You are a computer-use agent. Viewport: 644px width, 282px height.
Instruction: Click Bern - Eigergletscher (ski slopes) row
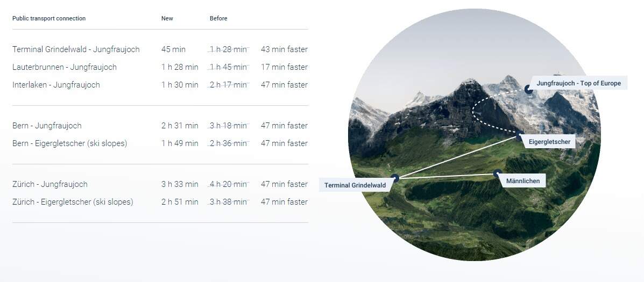[x=70, y=143]
